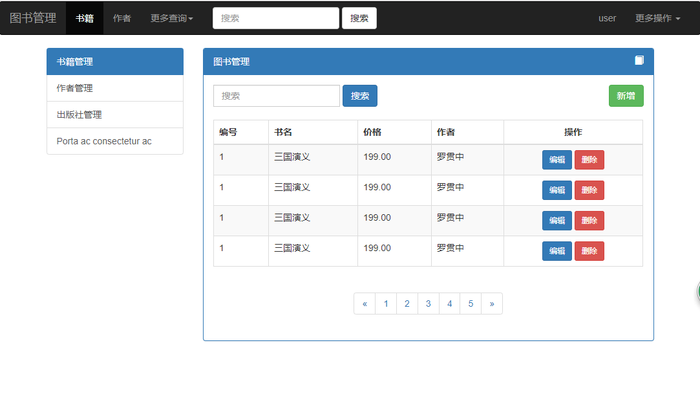This screenshot has height=398, width=700.
Task: Click the copy icon in 图书管理 panel header
Action: [639, 60]
